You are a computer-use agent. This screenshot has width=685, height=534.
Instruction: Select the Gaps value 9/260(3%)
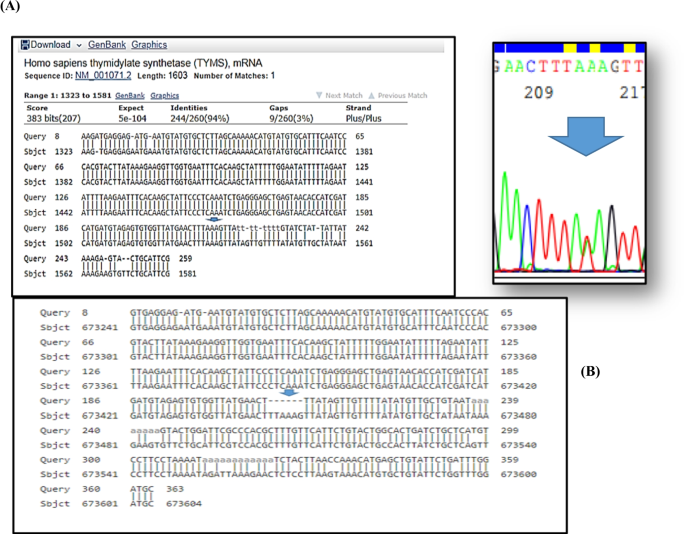coord(291,118)
